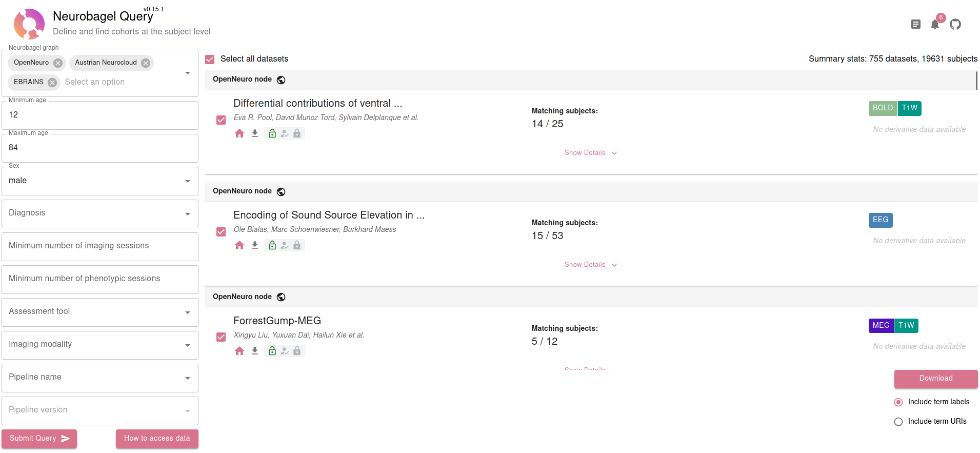Open the Diagnosis dropdown

point(100,214)
